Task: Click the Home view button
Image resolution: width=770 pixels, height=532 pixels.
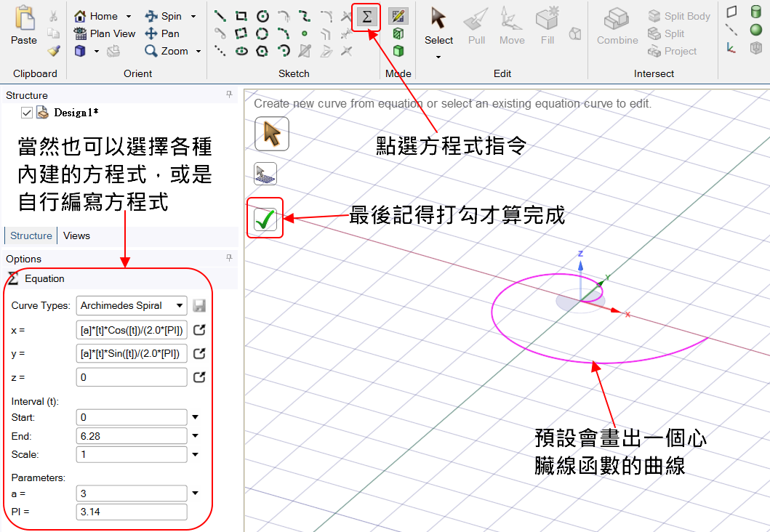Action: [96, 16]
